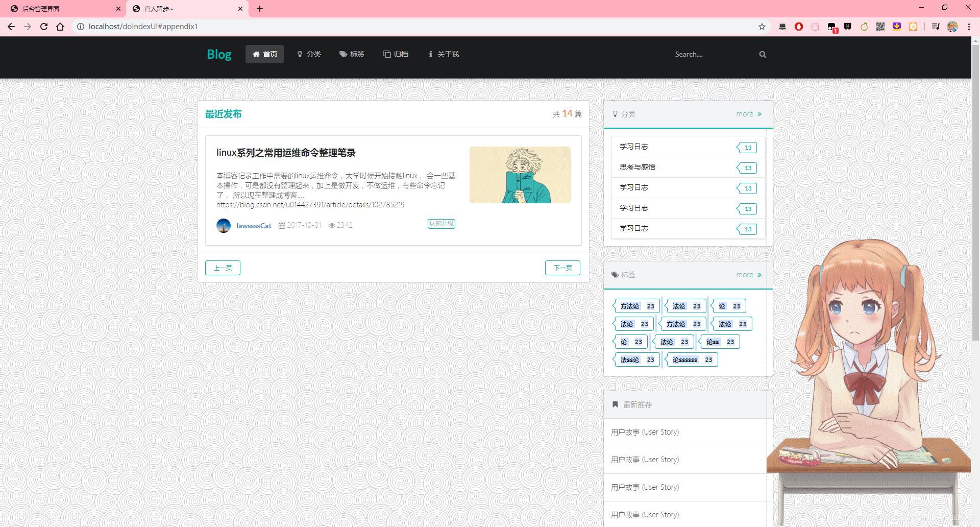Click the 2342 view count

coord(340,225)
